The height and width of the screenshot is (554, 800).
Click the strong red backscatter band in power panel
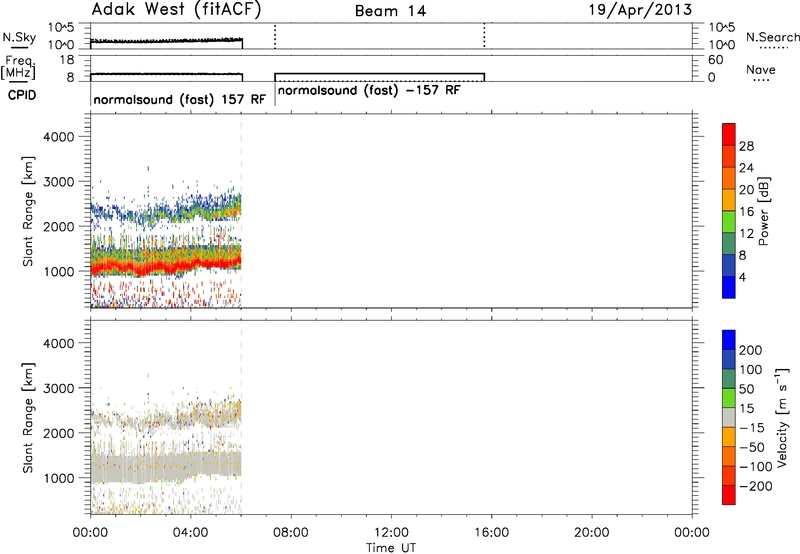[x=166, y=264]
